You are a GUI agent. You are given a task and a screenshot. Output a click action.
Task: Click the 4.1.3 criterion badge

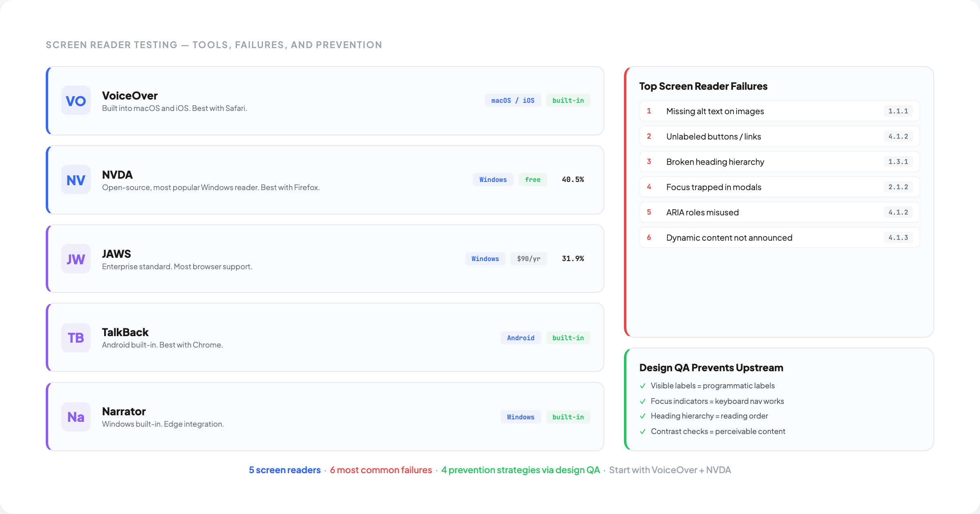898,237
